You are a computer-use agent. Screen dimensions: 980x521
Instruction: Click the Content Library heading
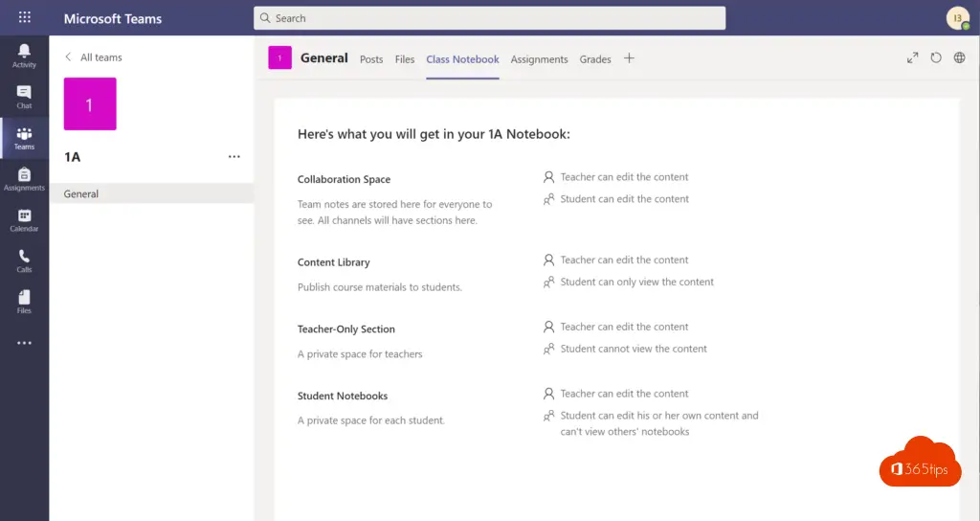click(x=334, y=262)
